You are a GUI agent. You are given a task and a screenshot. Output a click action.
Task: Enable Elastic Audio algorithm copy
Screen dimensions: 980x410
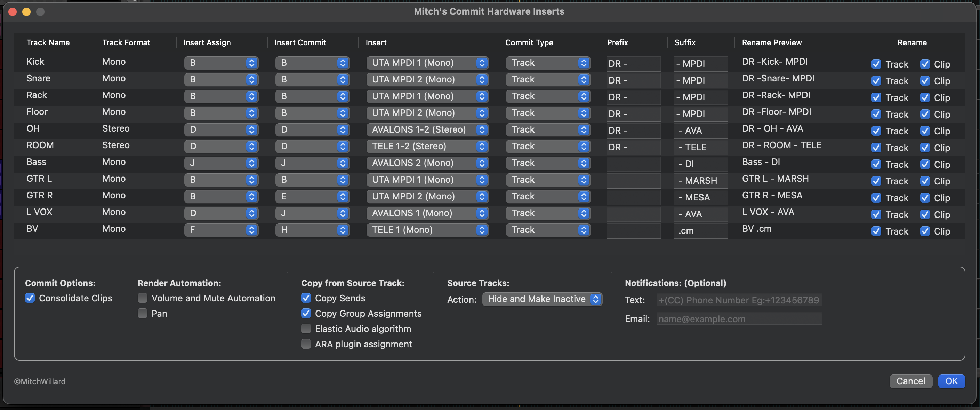[x=306, y=329]
